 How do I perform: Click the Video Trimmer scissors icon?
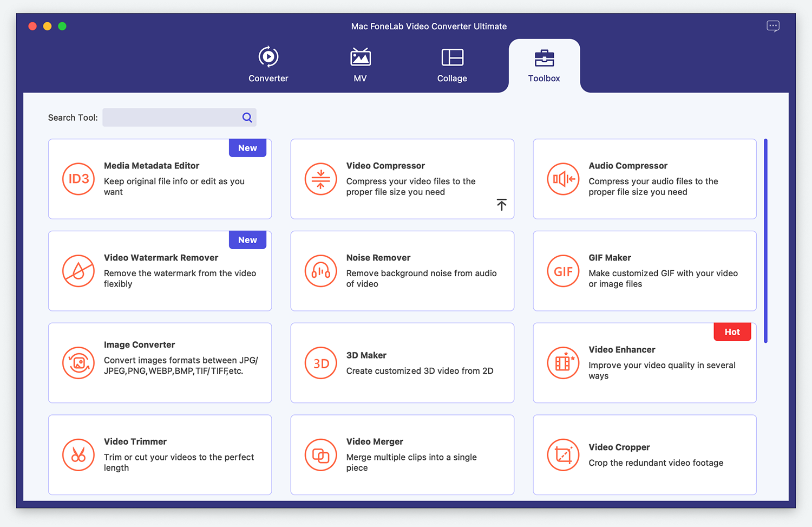pyautogui.click(x=78, y=455)
